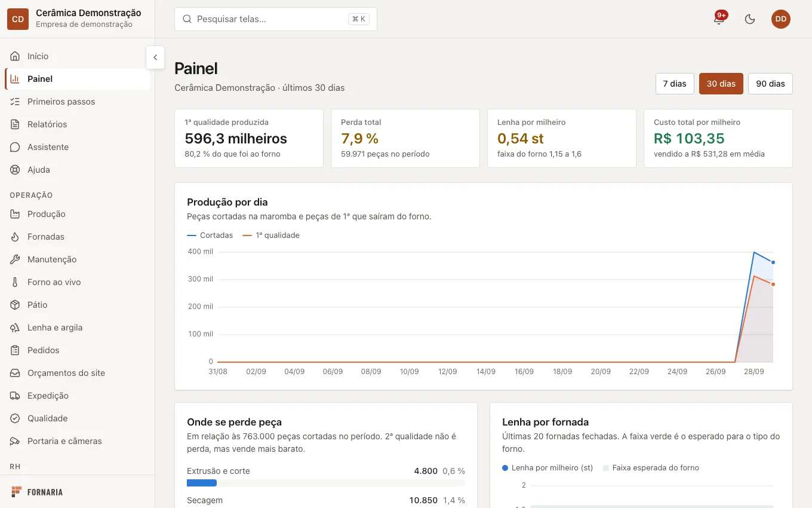Toggle Lenha por milheiro (st) legend entry
This screenshot has height=508, width=812.
(x=548, y=468)
